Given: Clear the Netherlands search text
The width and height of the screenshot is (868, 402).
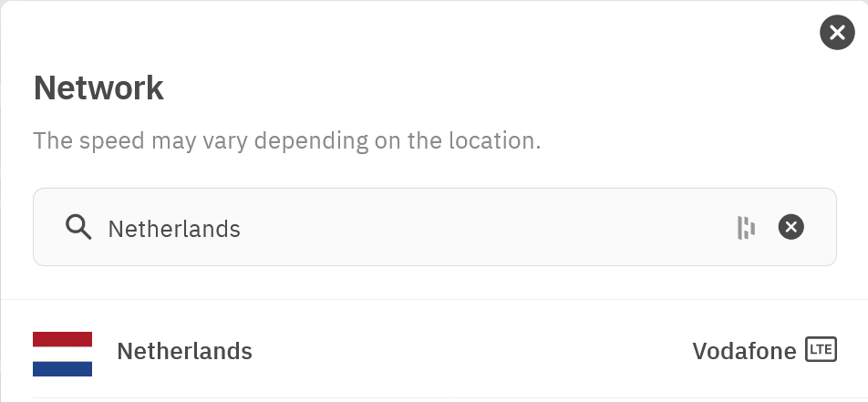Looking at the screenshot, I should pyautogui.click(x=790, y=227).
